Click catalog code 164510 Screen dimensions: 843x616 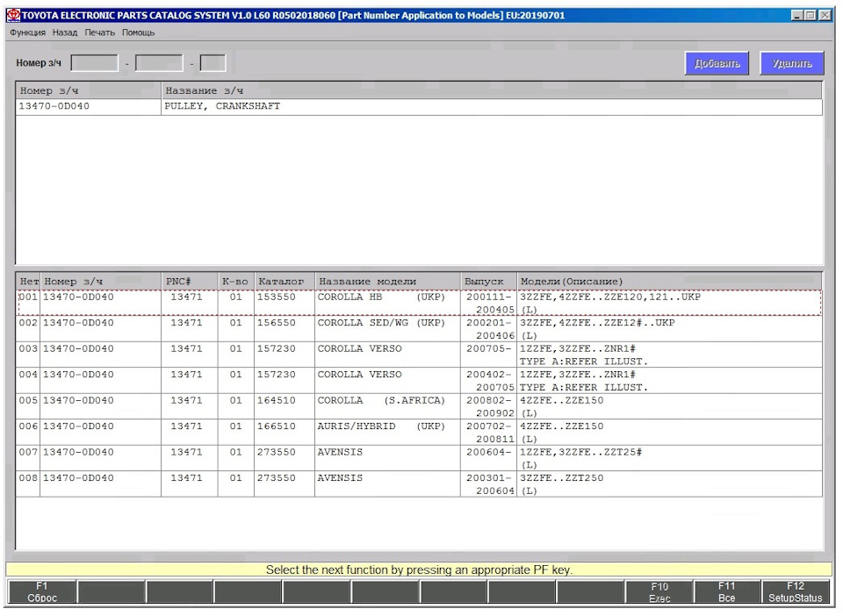pyautogui.click(x=277, y=401)
